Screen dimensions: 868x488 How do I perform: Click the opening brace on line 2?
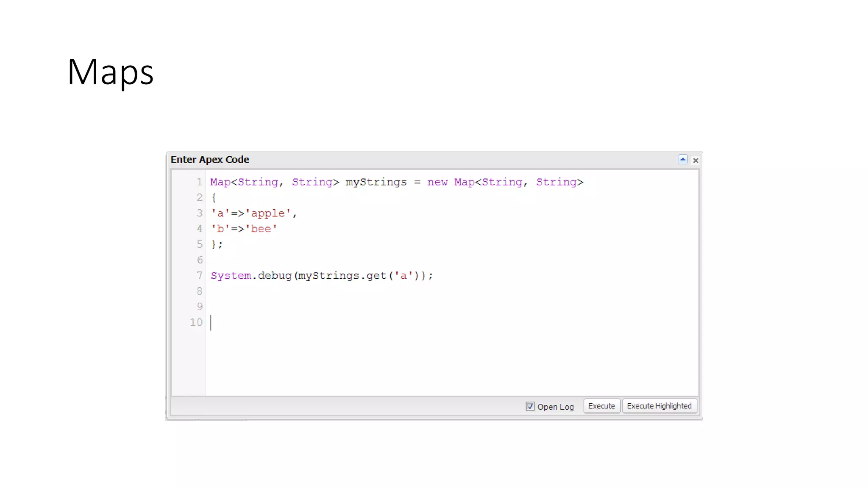click(214, 198)
